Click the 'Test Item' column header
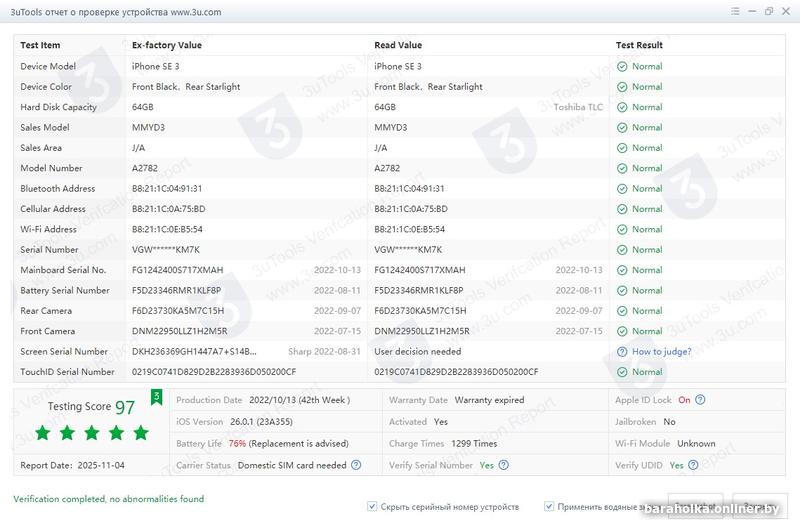Image resolution: width=800 pixels, height=530 pixels. click(40, 45)
